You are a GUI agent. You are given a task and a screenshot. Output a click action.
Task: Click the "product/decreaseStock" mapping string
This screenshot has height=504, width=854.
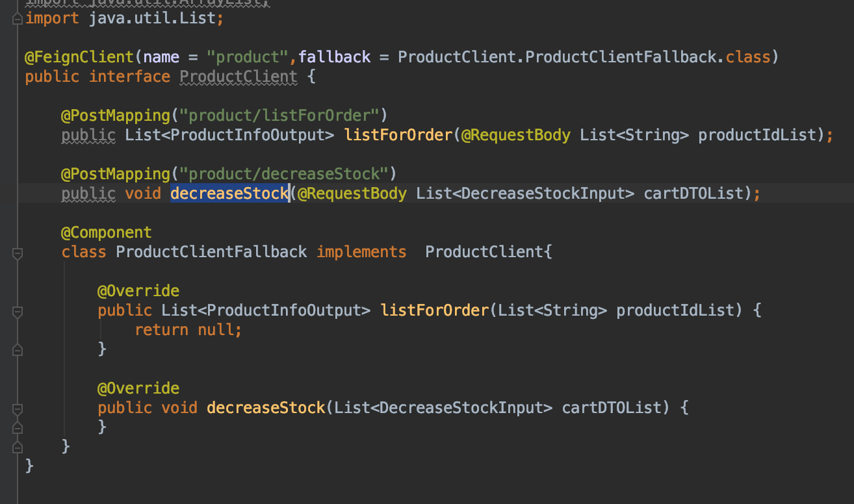284,174
